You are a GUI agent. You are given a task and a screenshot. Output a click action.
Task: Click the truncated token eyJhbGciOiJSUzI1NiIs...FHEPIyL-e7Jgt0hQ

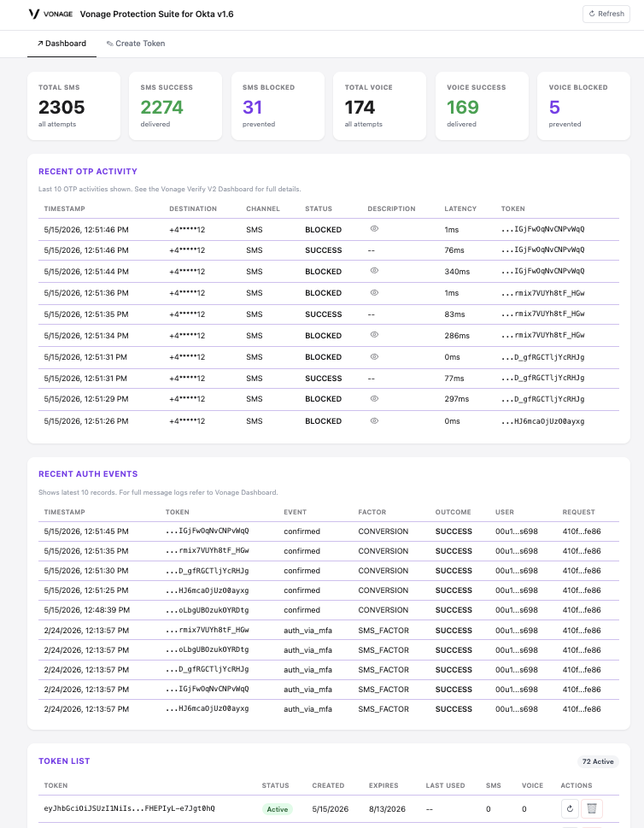(129, 808)
